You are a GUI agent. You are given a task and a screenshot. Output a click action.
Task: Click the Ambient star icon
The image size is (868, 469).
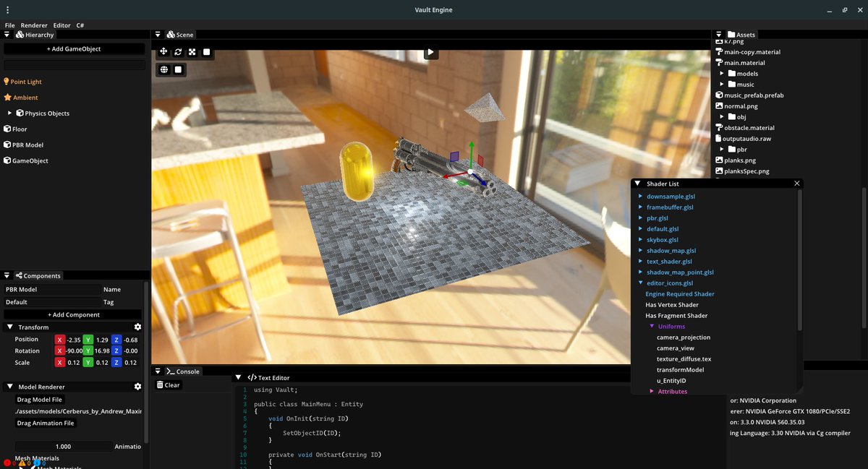[7, 98]
